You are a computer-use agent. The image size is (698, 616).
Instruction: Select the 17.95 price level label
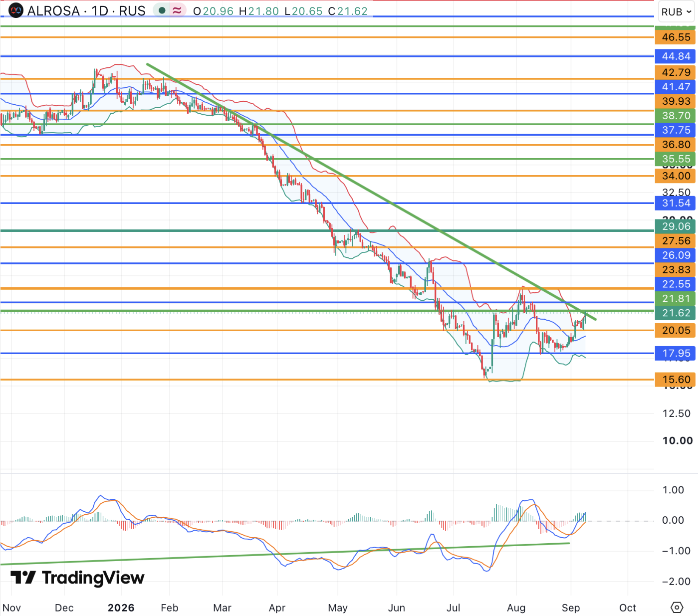click(676, 353)
